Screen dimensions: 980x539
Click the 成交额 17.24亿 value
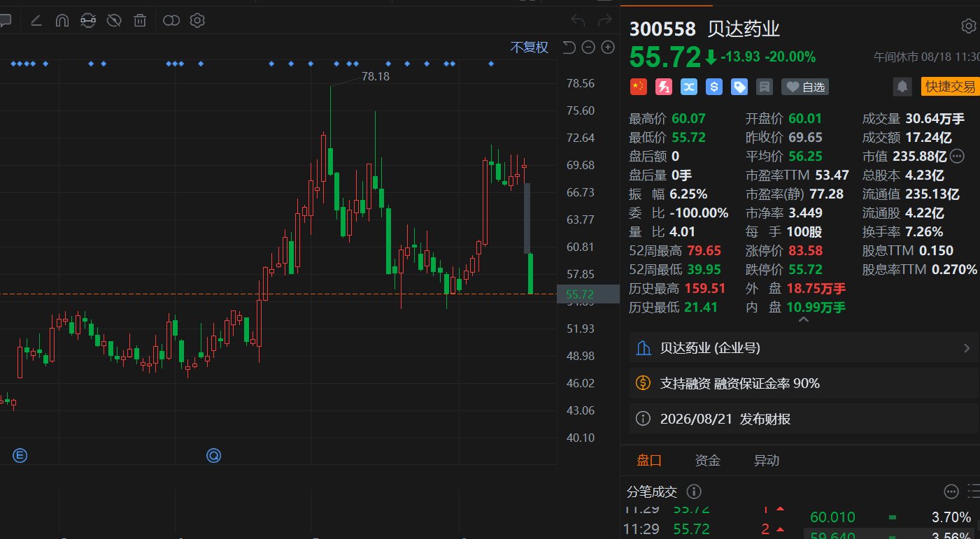(x=928, y=138)
